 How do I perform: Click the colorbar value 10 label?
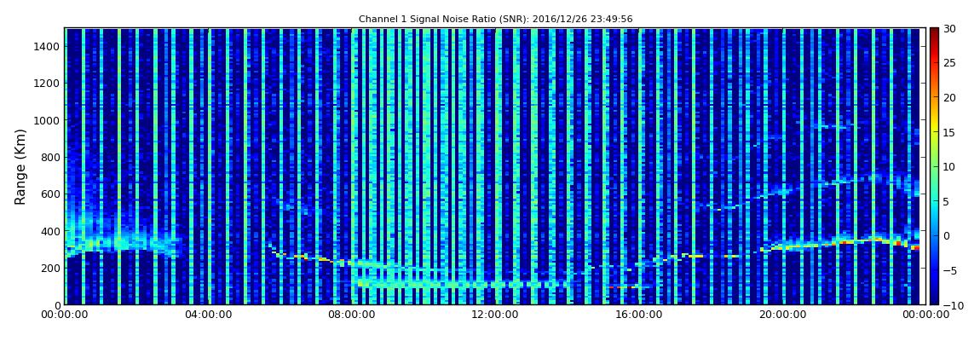click(949, 166)
